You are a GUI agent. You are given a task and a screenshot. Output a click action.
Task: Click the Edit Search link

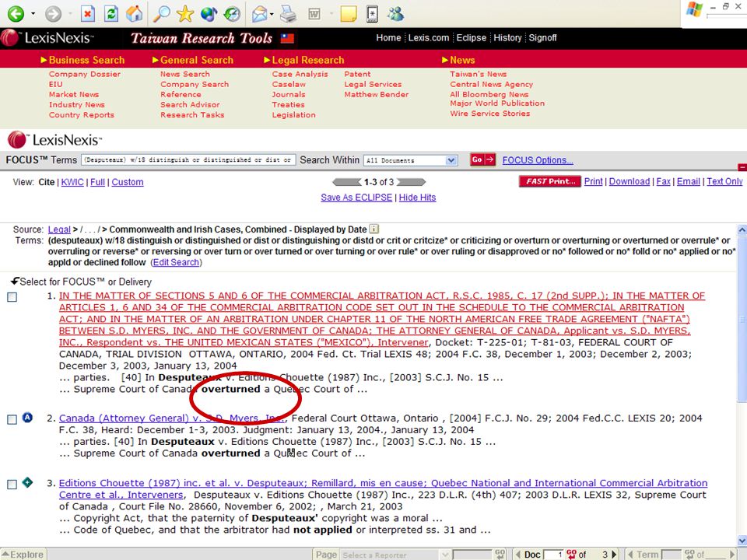177,262
